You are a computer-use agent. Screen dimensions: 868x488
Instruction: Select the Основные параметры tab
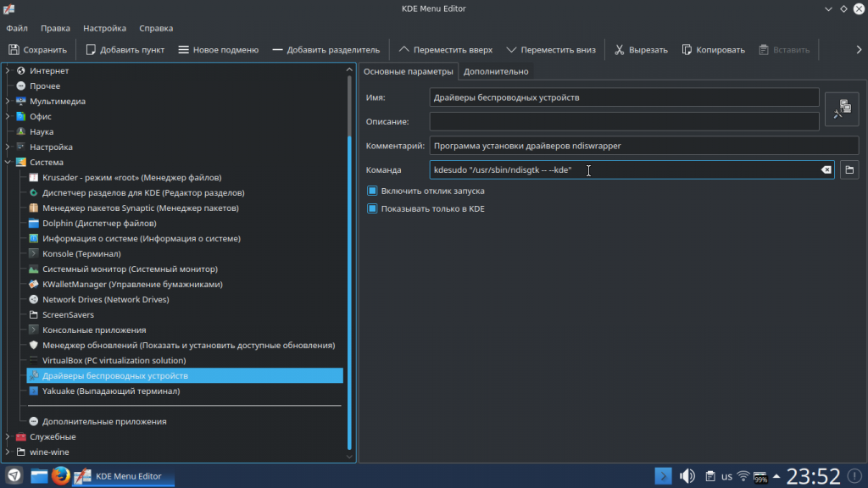(x=408, y=71)
